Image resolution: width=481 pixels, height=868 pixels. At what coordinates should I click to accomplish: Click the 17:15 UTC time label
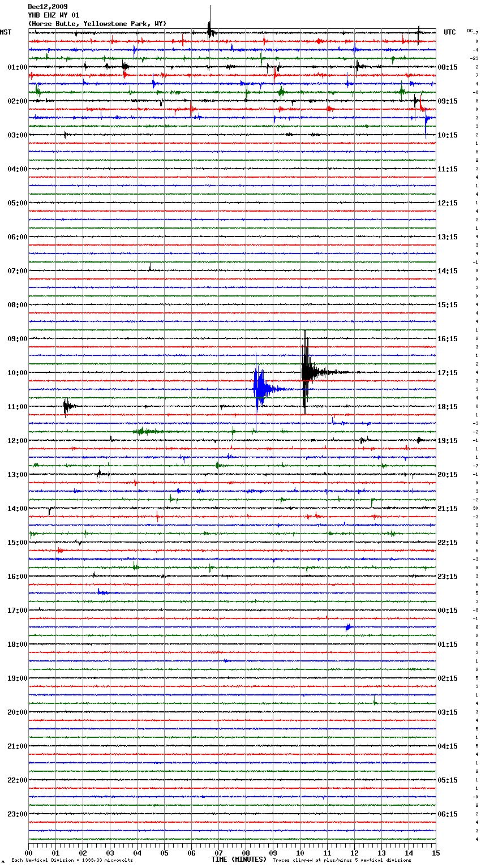[448, 373]
